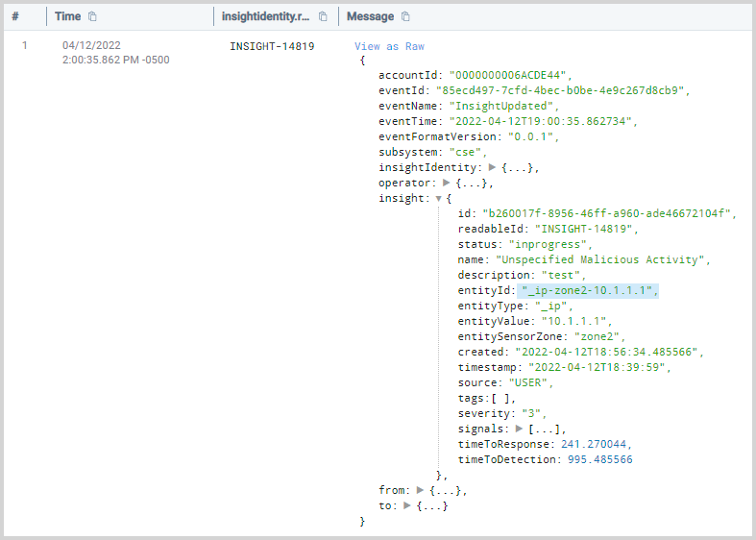The image size is (756, 540).
Task: Click the Message column header
Action: 370,17
